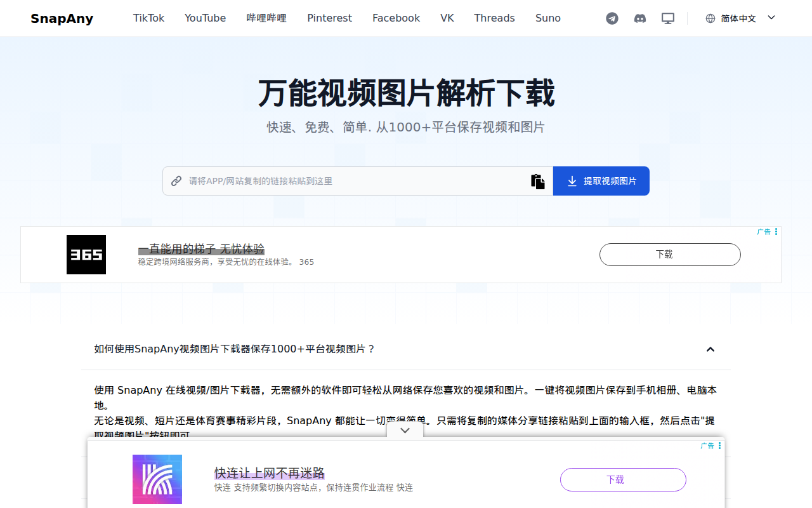Screen dimensions: 812x508
Task: Click 下载 button on the 365 ad
Action: (670, 255)
